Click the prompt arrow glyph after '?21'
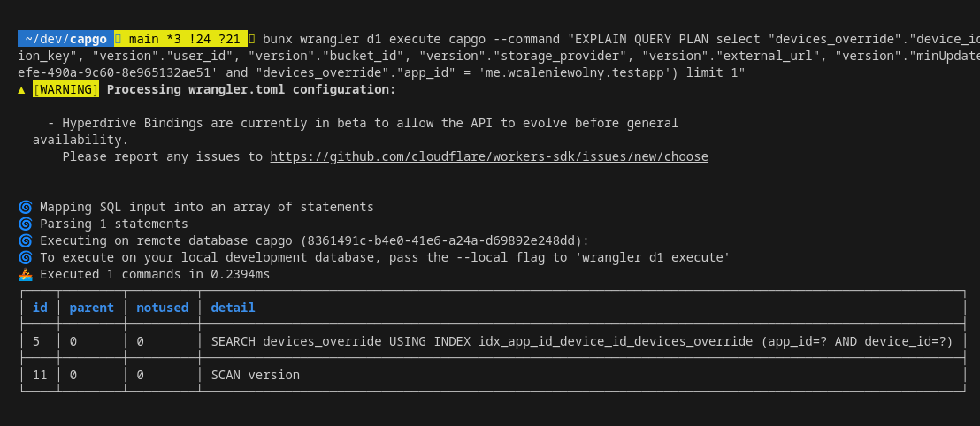 click(x=252, y=39)
